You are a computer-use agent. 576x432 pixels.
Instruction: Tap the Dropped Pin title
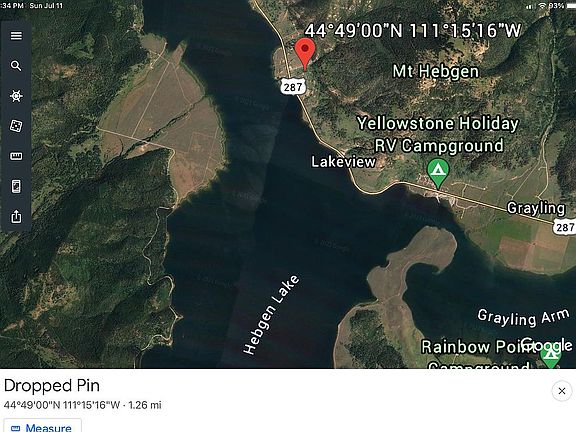52,386
